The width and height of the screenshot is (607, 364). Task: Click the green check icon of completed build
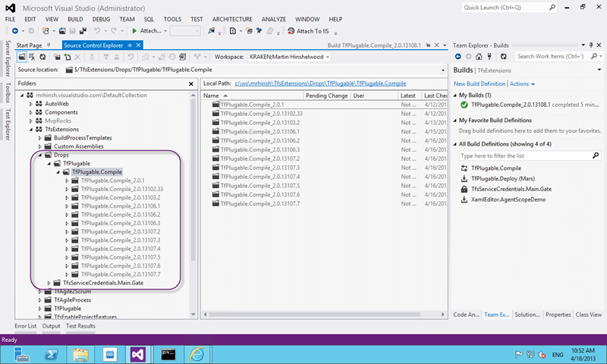[464, 105]
